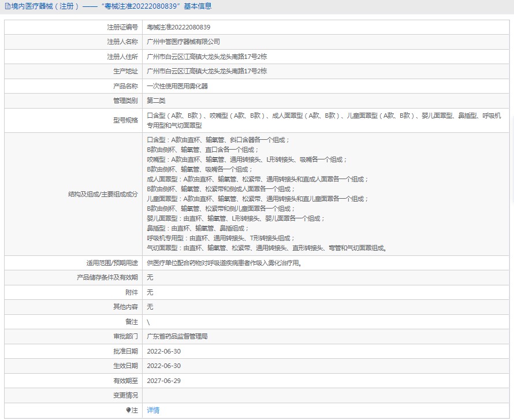Click the 结构及组成/主要组成成分 label

pyautogui.click(x=103, y=194)
